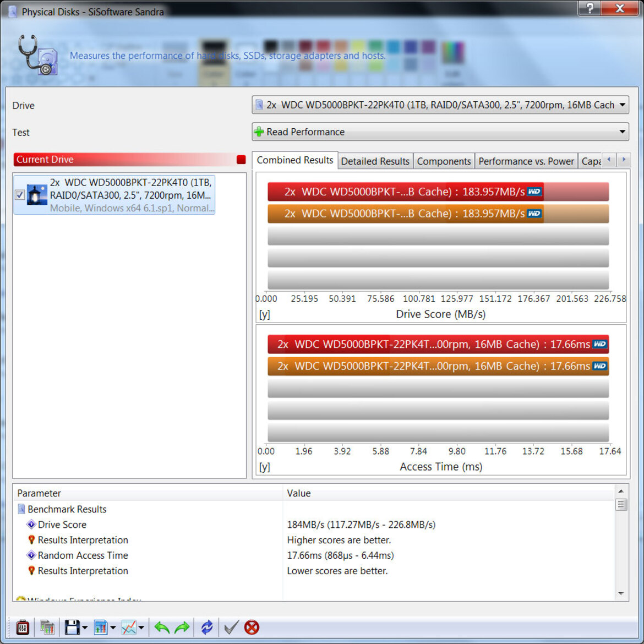Select the 2x WDC WD5000BPKT drive list entry

[114, 195]
